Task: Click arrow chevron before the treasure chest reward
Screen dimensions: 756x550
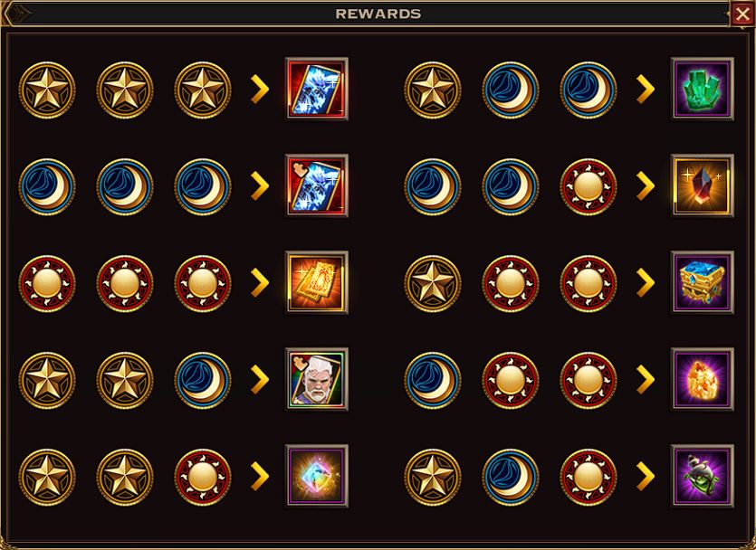Action: pos(646,283)
